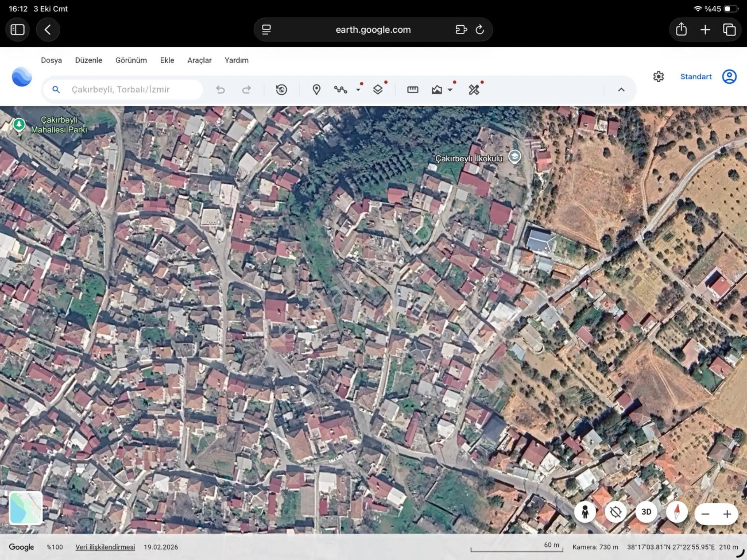Viewport: 747px width, 560px height.
Task: Toggle 3D view mode
Action: point(646,512)
